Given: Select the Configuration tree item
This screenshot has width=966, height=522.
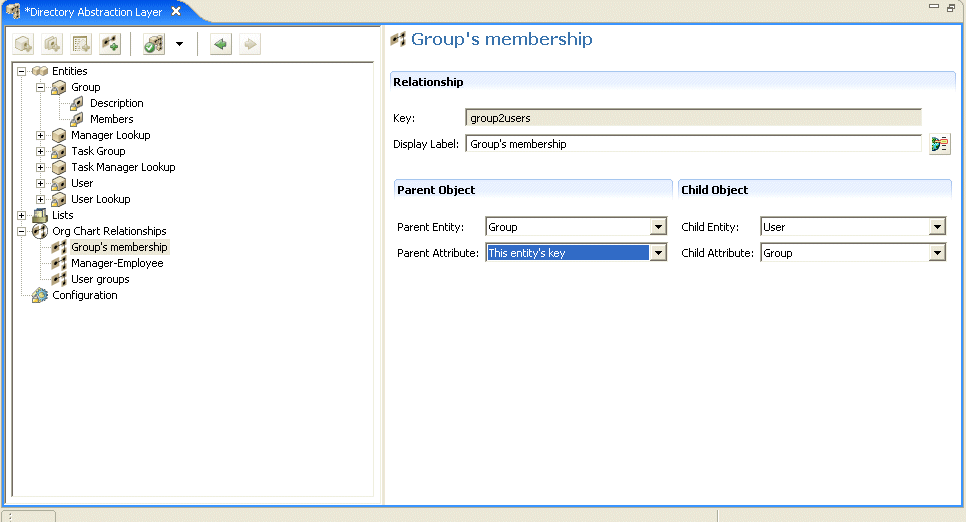Looking at the screenshot, I should click(x=85, y=295).
